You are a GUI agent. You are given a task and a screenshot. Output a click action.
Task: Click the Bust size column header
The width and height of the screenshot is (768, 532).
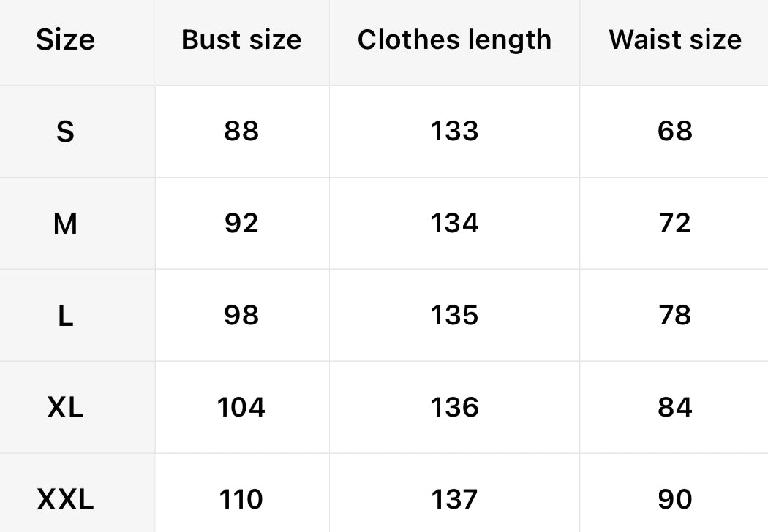point(241,39)
